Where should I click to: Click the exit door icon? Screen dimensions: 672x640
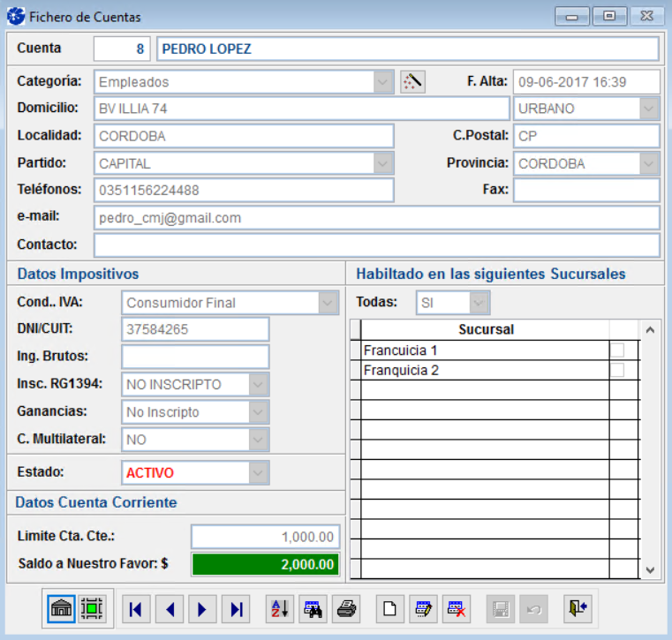(x=578, y=609)
